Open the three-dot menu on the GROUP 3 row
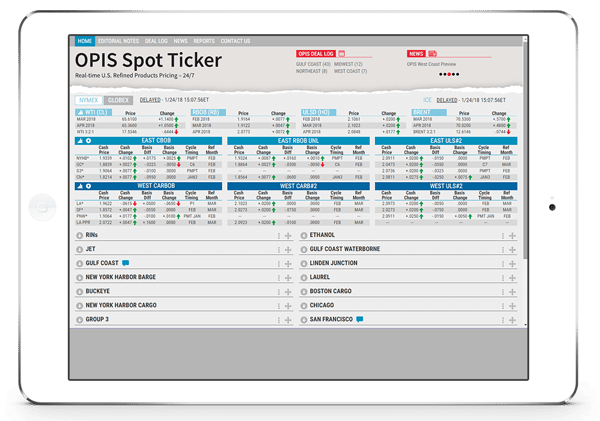This screenshot has height=421, width=600. point(279,320)
